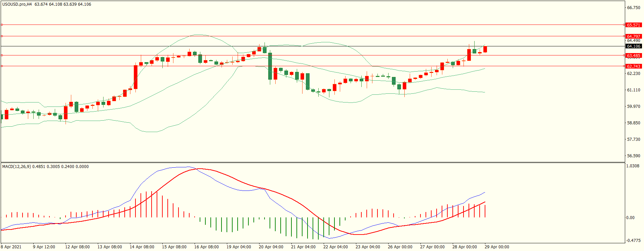
Task: Click the 65.571 red price label
Action: click(x=633, y=25)
